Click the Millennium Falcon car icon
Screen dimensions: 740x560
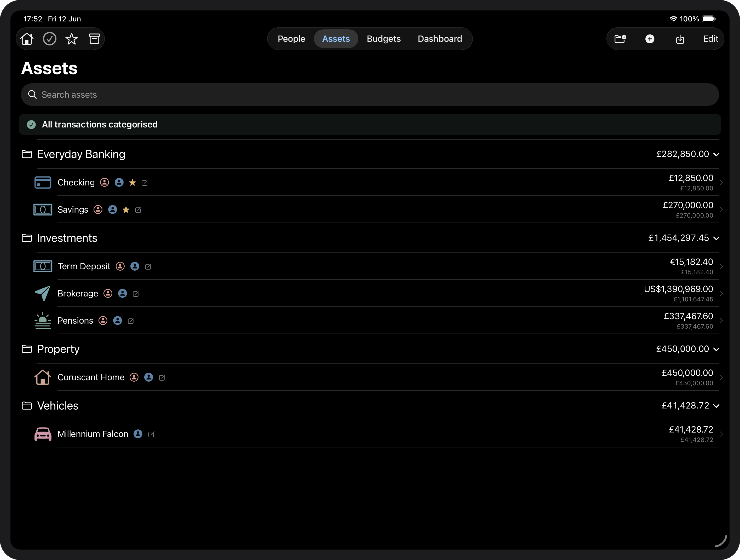pyautogui.click(x=43, y=434)
